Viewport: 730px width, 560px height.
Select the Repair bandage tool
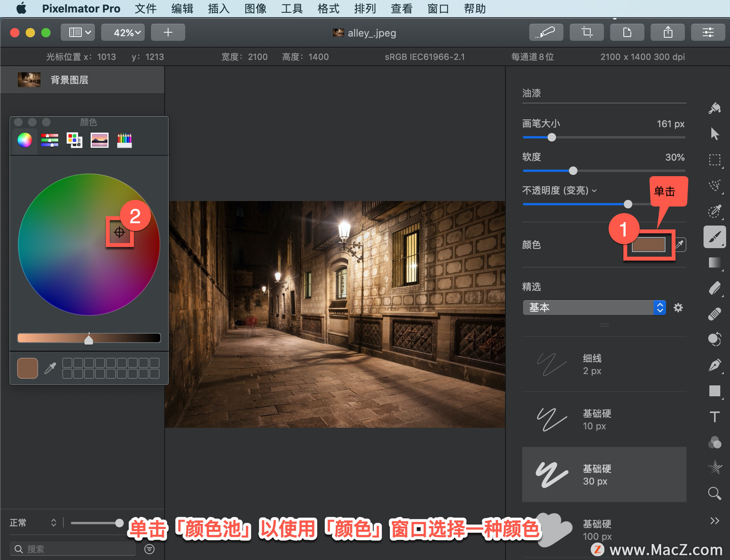pos(714,314)
